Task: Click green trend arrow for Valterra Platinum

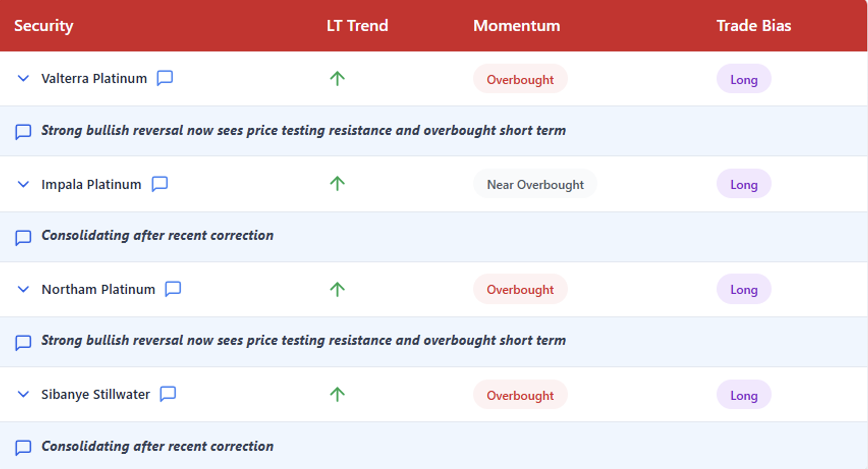Action: 337,79
